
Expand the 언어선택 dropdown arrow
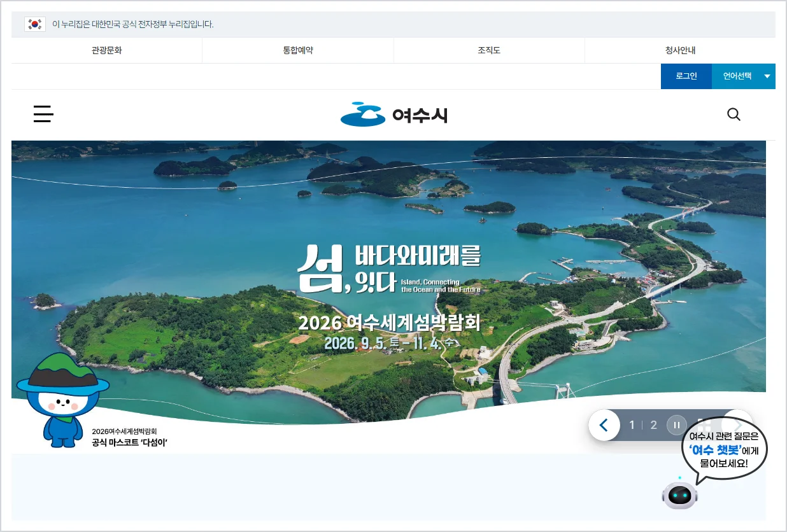pyautogui.click(x=767, y=76)
